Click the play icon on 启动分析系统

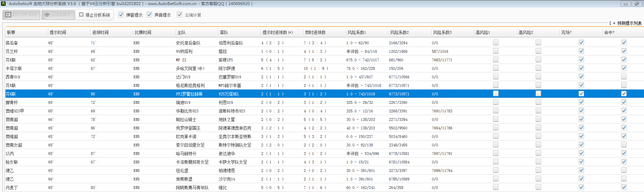pyautogui.click(x=8, y=15)
